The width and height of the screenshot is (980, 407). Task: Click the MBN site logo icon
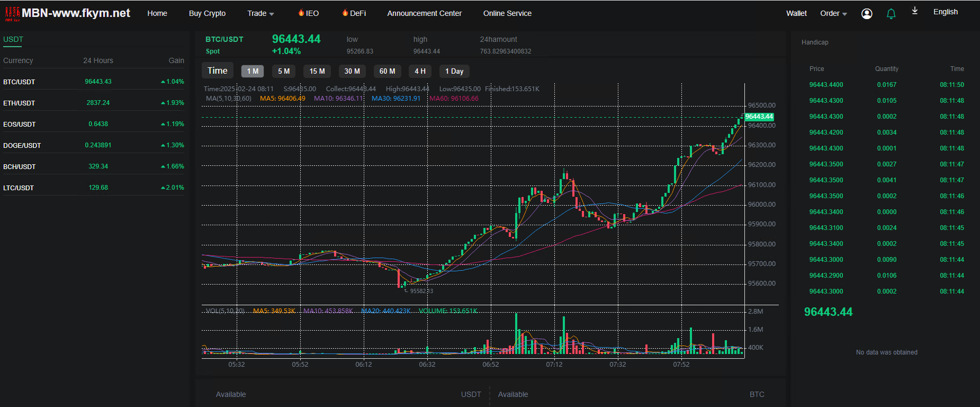click(12, 14)
